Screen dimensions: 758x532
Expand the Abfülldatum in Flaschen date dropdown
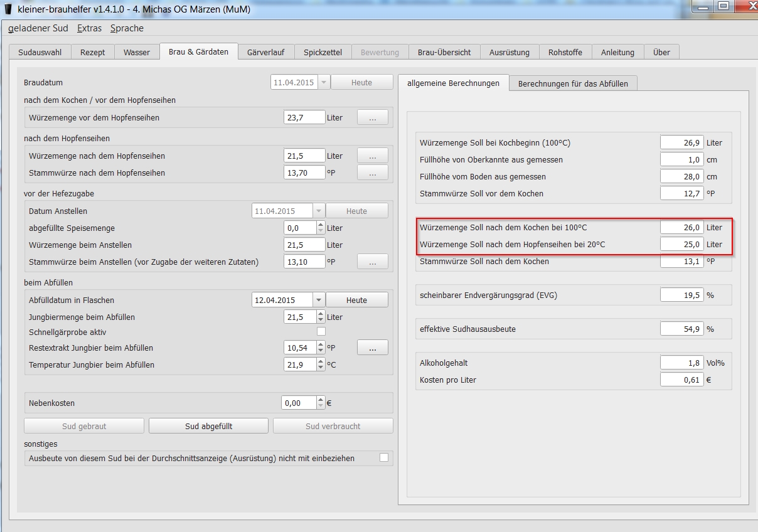coord(319,300)
